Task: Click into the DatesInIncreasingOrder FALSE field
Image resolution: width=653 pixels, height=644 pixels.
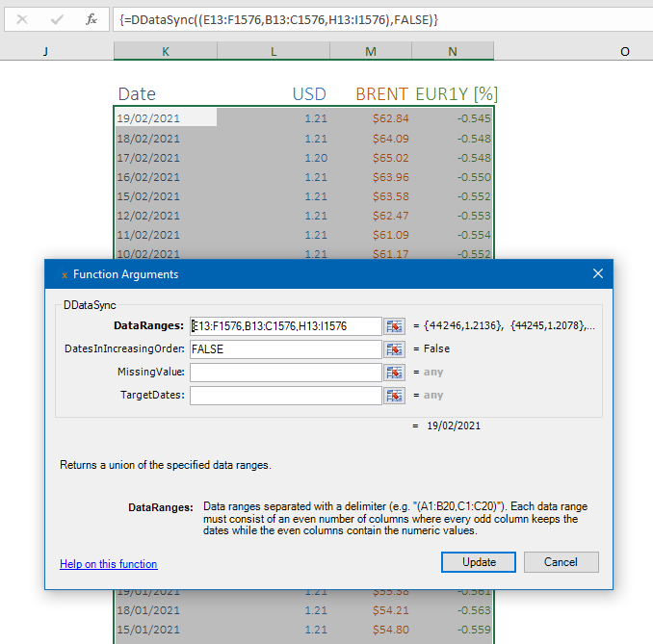Action: pyautogui.click(x=286, y=349)
